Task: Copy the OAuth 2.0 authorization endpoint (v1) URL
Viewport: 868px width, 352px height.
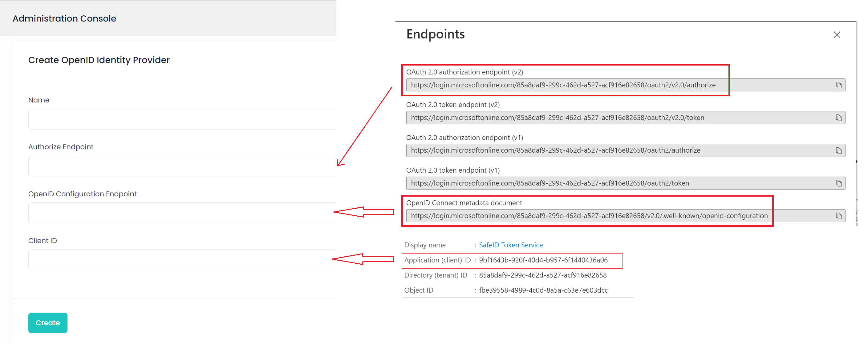Action: [838, 150]
